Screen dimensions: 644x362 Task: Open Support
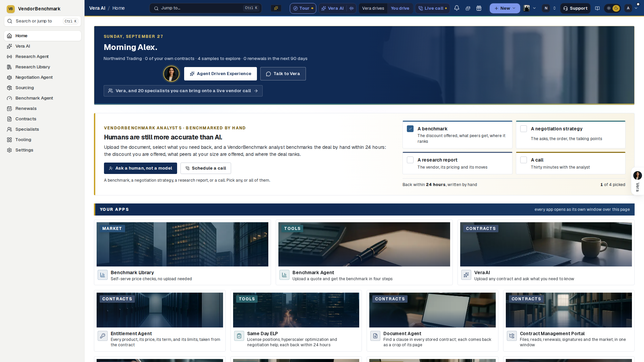pyautogui.click(x=575, y=8)
